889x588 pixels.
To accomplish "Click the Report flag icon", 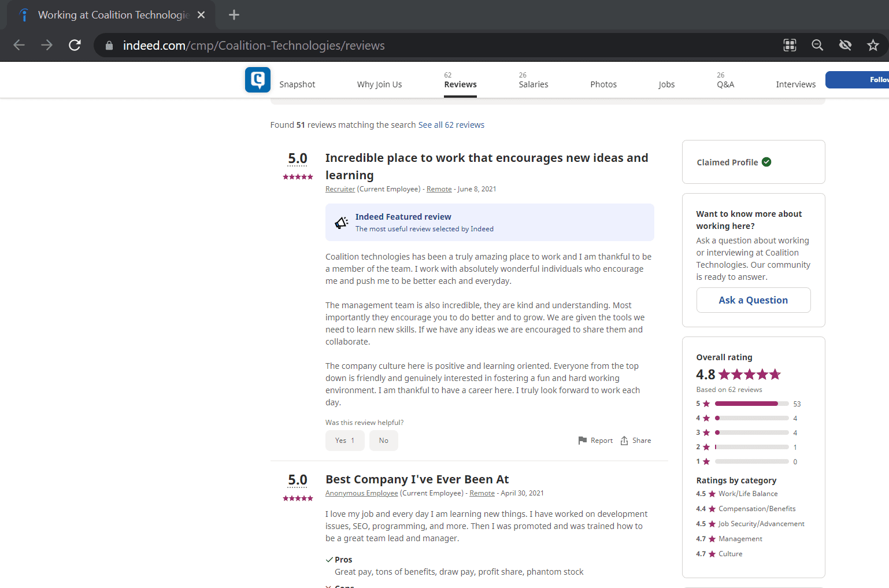I will pyautogui.click(x=583, y=441).
